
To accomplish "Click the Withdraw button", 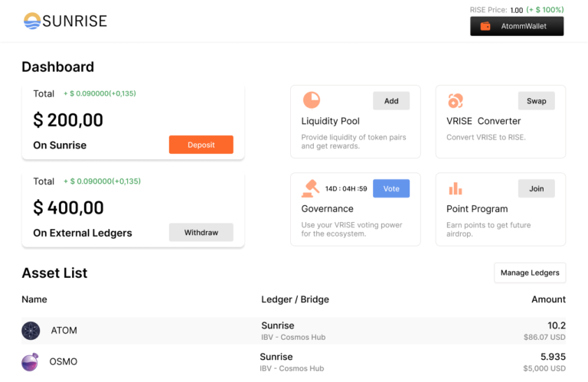I will (201, 233).
